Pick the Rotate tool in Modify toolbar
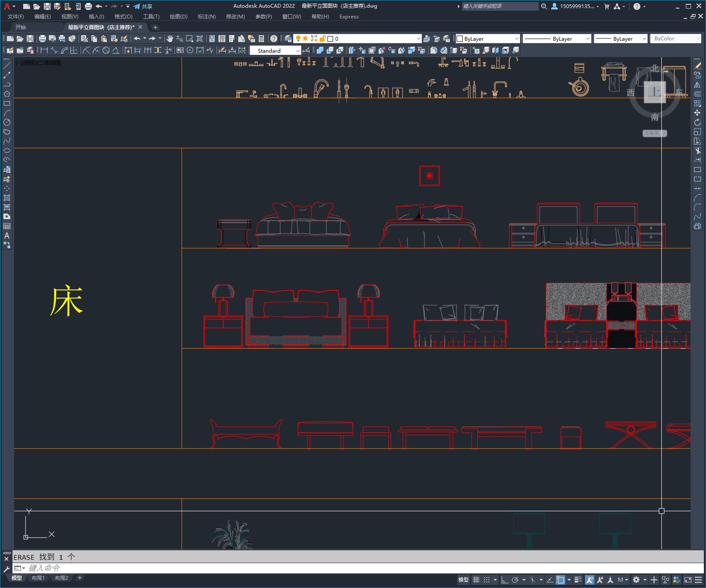 [697, 122]
